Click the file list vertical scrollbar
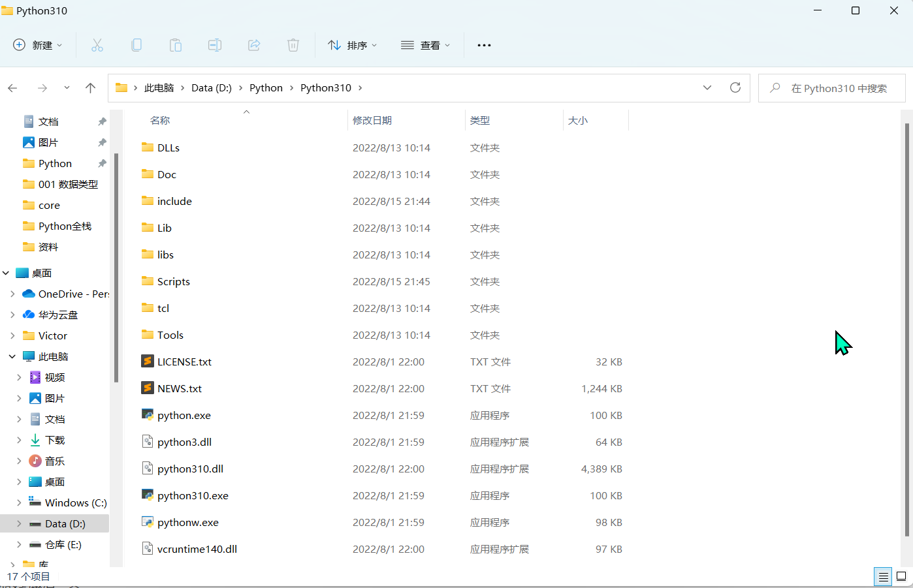Viewport: 913px width, 588px height. point(906,330)
